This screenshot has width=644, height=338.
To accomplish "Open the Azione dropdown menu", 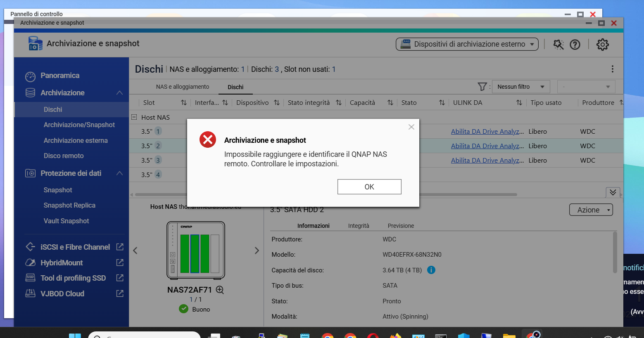I will pyautogui.click(x=591, y=210).
